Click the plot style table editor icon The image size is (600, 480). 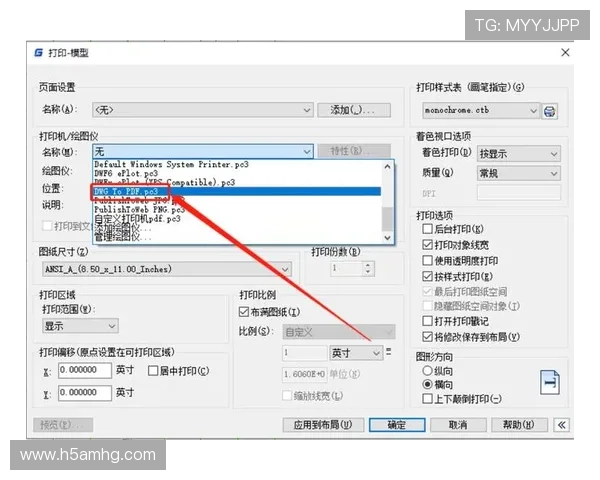click(x=549, y=111)
